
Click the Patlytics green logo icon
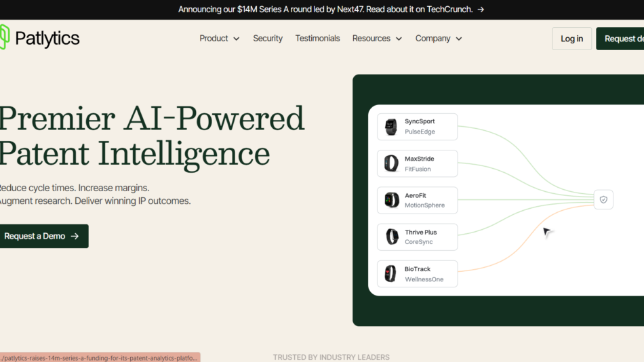5,37
